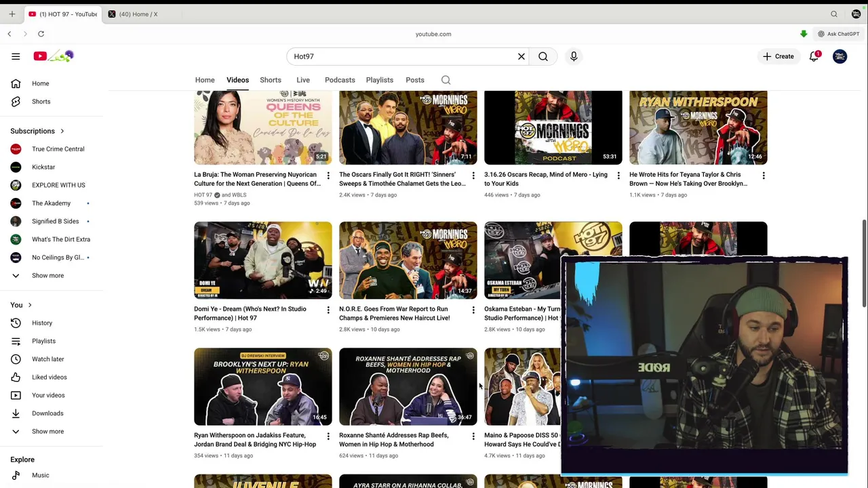This screenshot has width=868, height=488.
Task: Open options menu for N.O.R.E. video
Action: [x=473, y=310]
